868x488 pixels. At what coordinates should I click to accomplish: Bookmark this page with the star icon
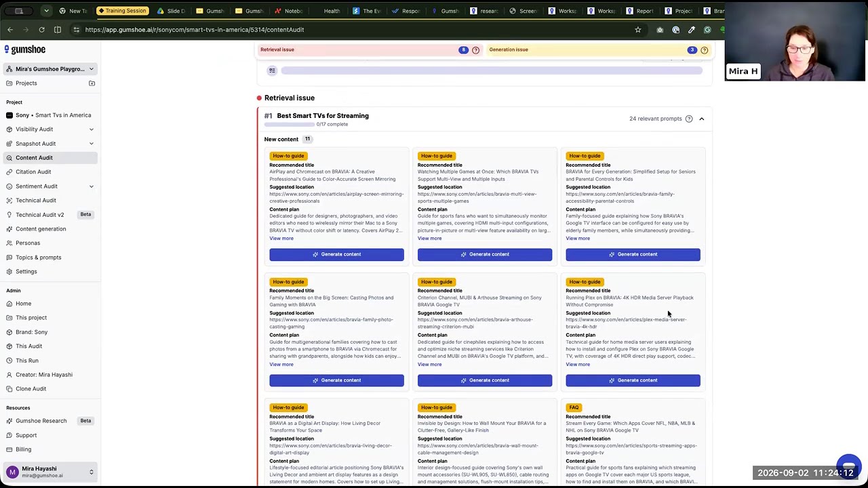pos(637,30)
